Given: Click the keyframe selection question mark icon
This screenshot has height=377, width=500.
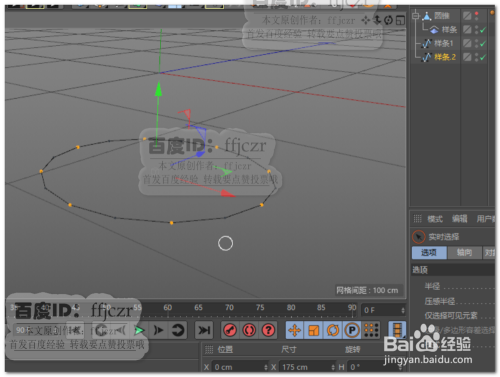Looking at the screenshot, I should point(268,330).
